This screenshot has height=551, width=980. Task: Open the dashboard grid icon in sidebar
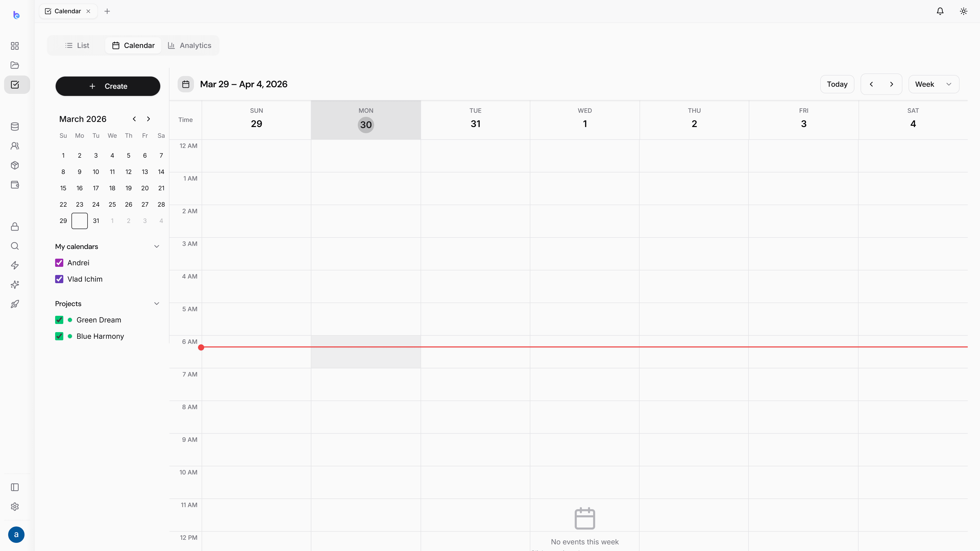click(15, 46)
